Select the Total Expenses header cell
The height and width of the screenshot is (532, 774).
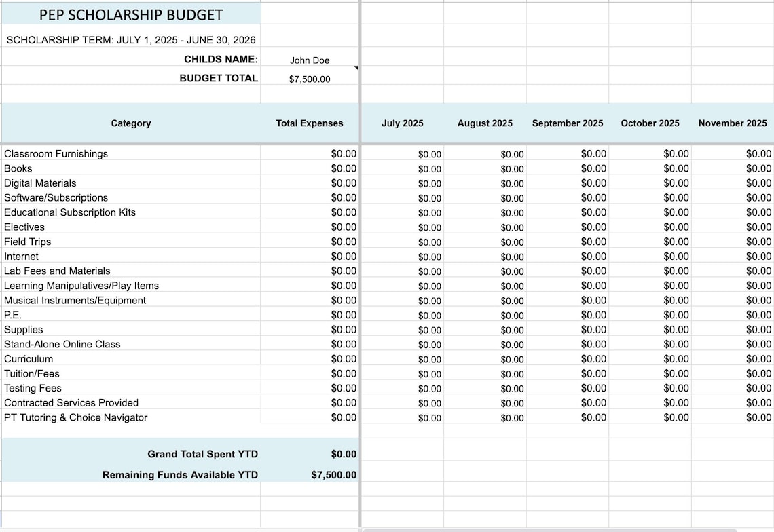(x=309, y=123)
